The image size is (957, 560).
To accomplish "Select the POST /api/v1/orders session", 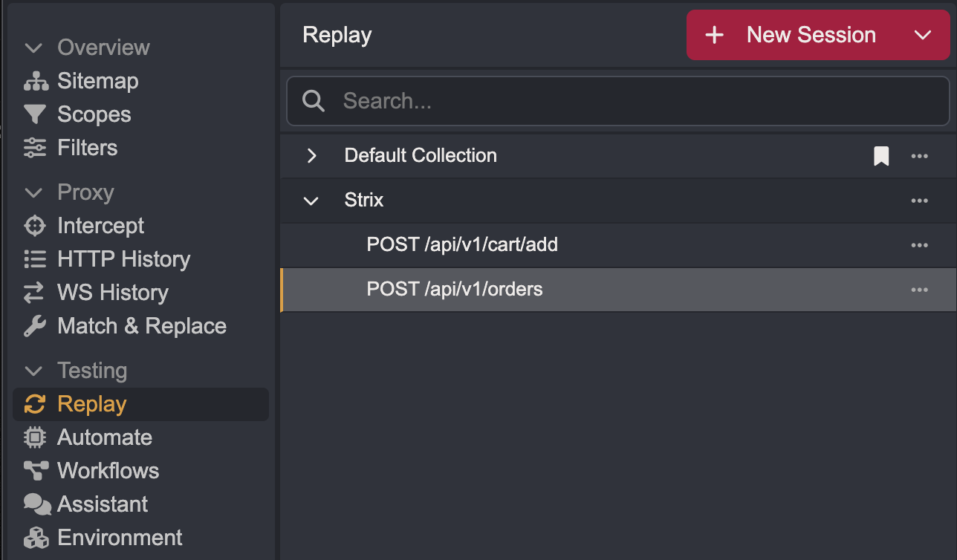I will pos(455,289).
